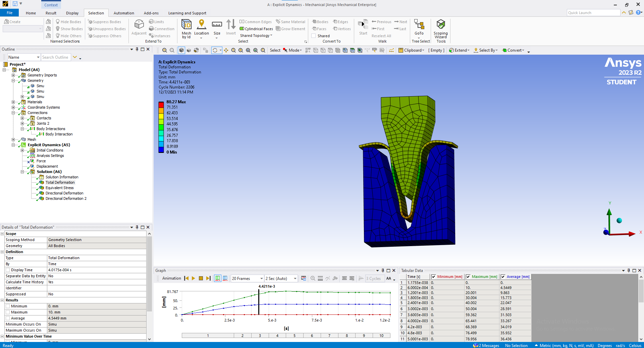Toggle the Shared checkbox
Image resolution: width=644 pixels, height=348 pixels.
click(314, 36)
